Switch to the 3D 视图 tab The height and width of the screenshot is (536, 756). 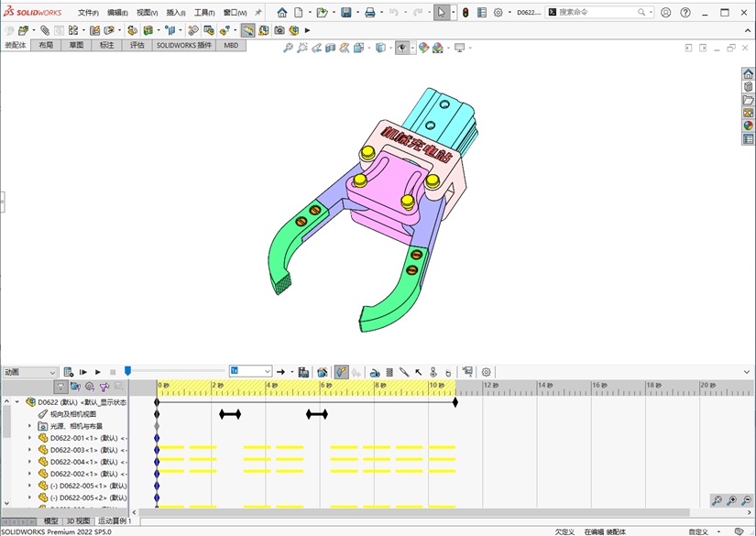pyautogui.click(x=78, y=520)
